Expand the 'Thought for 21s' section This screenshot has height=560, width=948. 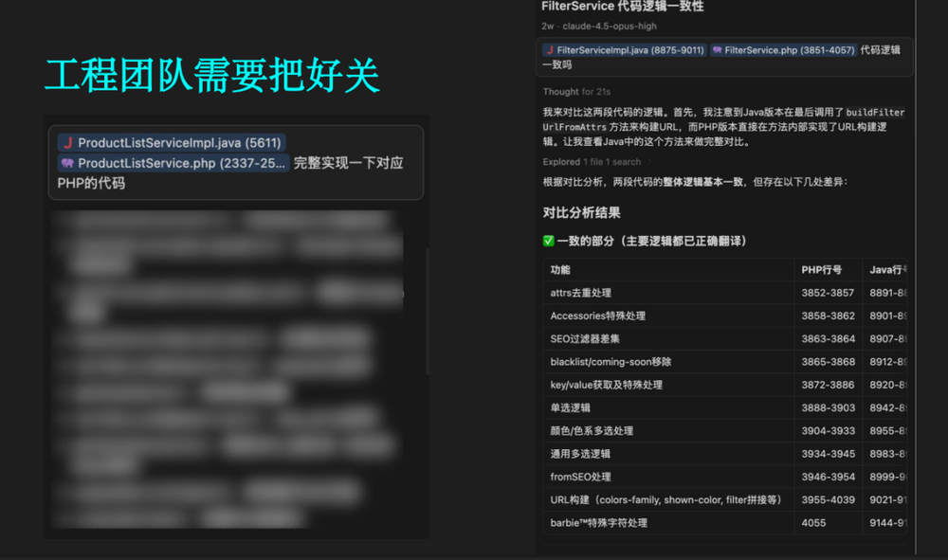coord(576,92)
